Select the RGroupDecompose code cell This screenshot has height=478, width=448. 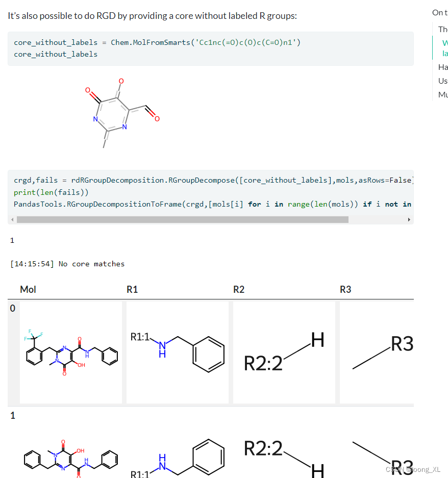point(209,192)
